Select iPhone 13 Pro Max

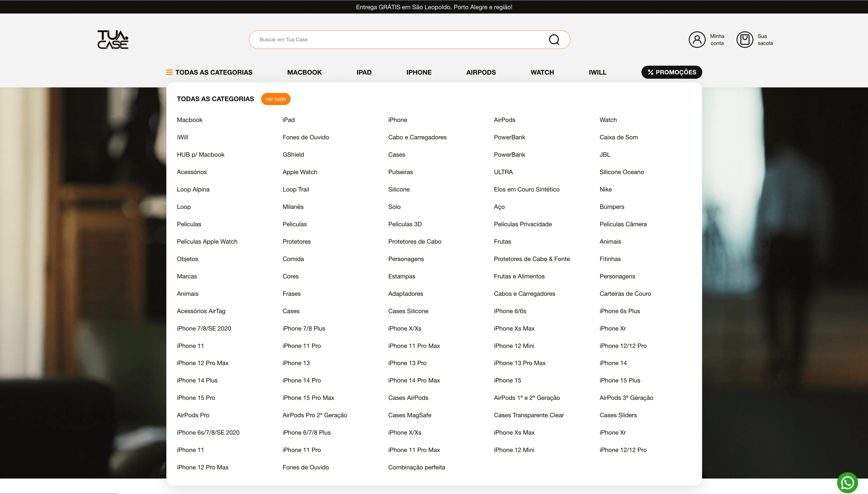pos(520,363)
